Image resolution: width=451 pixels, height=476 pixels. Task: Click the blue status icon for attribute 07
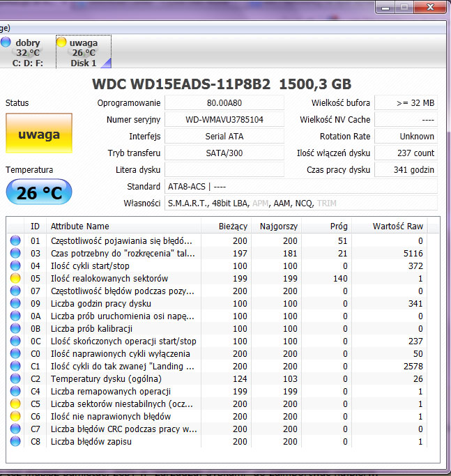(15, 291)
